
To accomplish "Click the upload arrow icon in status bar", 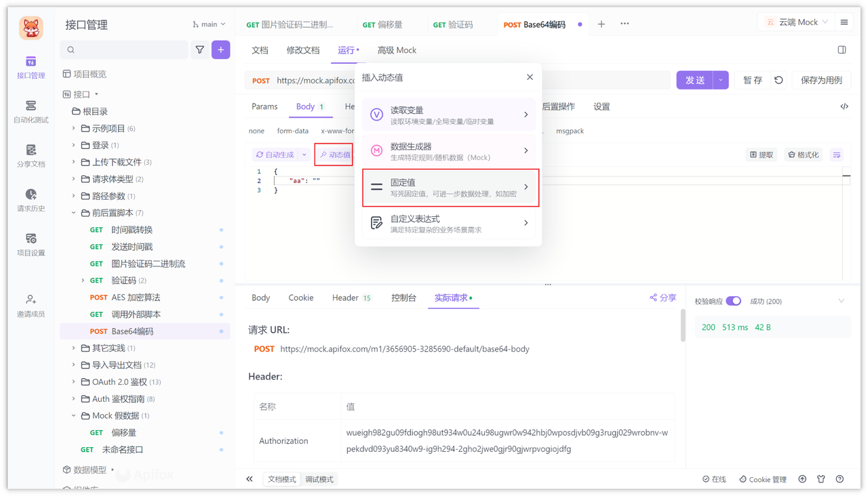I will [802, 479].
